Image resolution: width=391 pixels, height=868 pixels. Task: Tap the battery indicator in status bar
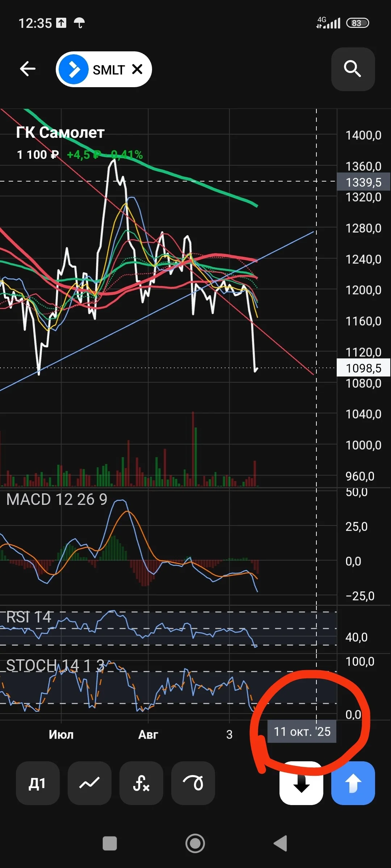click(358, 23)
